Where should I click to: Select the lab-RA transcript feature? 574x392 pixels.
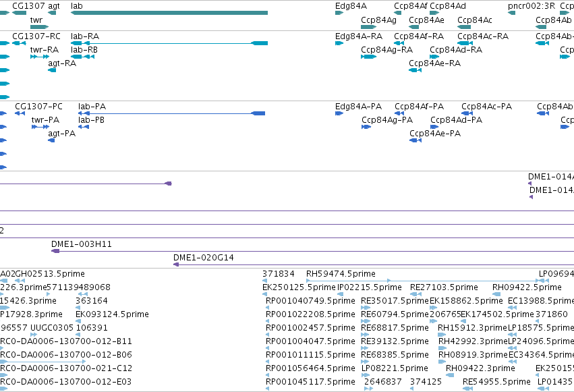point(169,43)
